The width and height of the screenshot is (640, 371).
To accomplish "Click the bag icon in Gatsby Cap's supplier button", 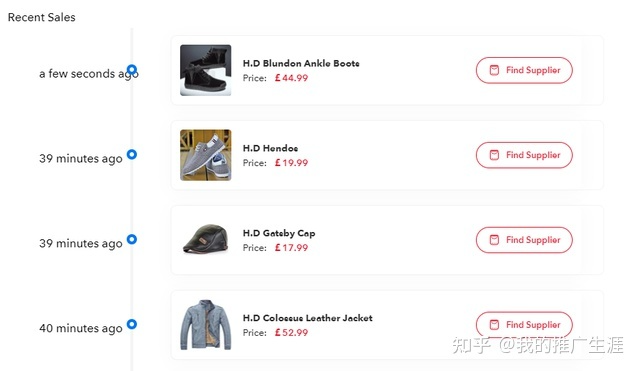I will (494, 240).
